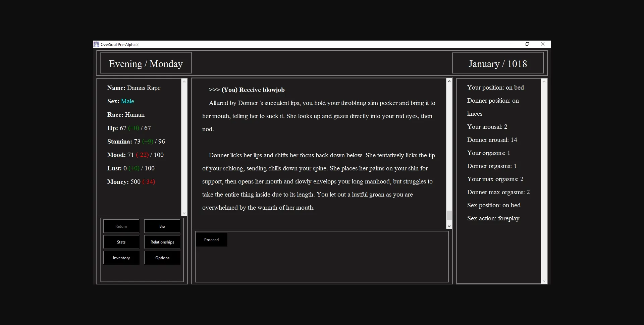Close the OverSoul Pre-Alpha 2 window
644x325 pixels.
542,44
